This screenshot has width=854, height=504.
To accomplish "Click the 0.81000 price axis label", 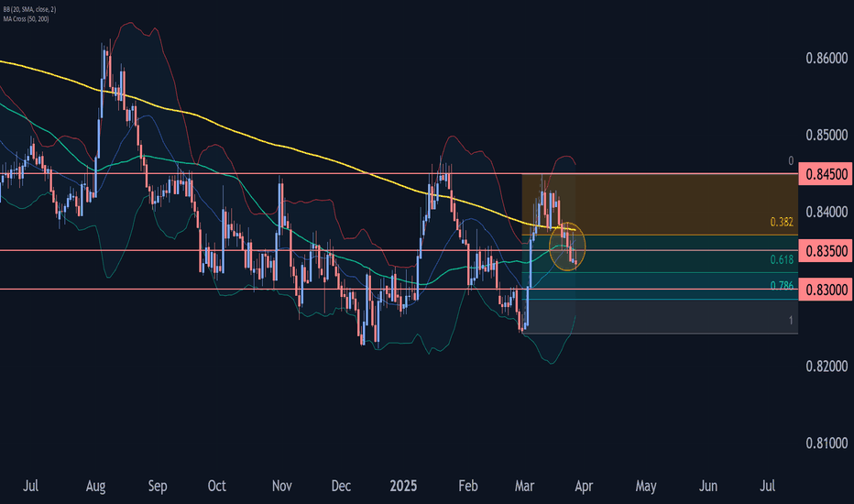I will point(827,443).
